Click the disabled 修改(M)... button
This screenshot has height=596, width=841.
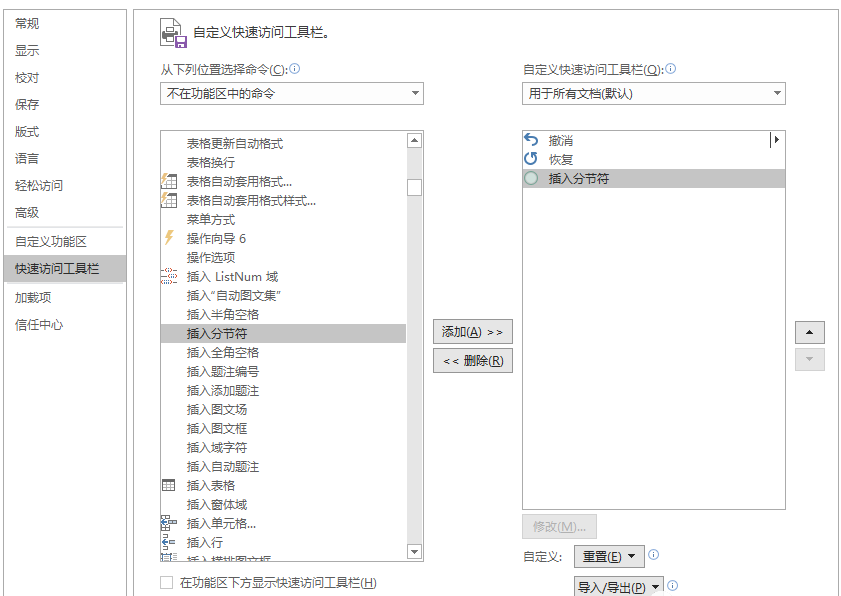point(559,526)
